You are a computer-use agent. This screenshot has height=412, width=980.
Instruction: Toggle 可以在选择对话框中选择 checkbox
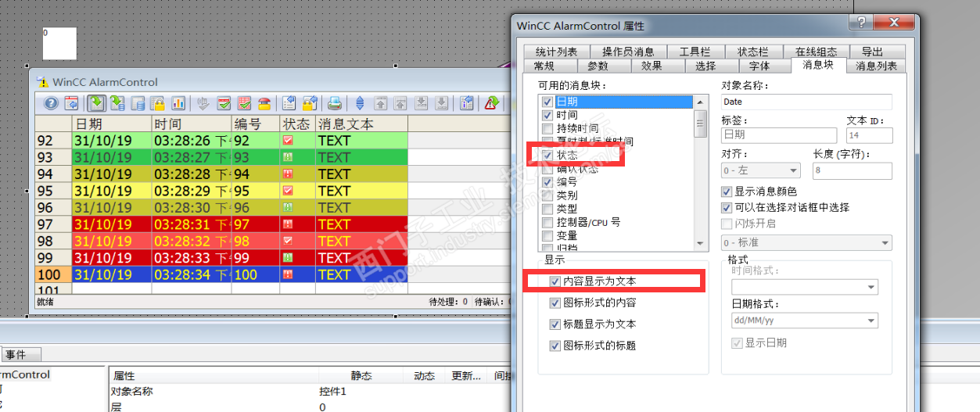(727, 208)
